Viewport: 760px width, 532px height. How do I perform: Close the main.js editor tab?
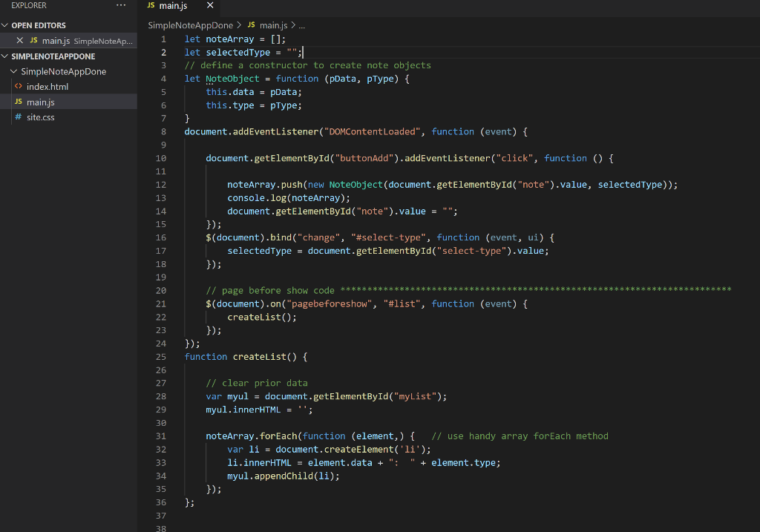click(x=209, y=6)
